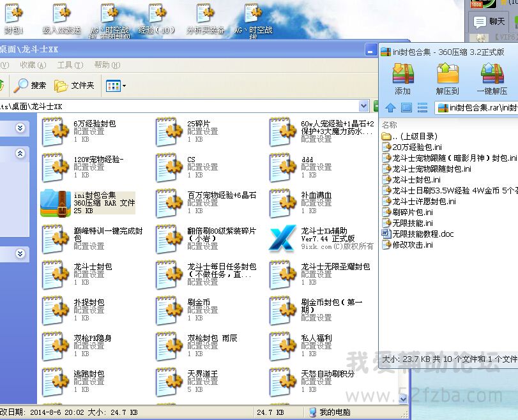Viewport: 518px width, 420px height.
Task: Select the 龙斗士每日任务封包 file icon
Action: click(169, 274)
